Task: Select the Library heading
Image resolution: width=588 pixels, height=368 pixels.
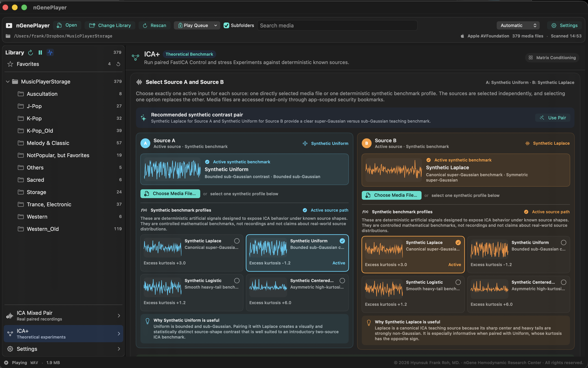Action: pos(15,53)
